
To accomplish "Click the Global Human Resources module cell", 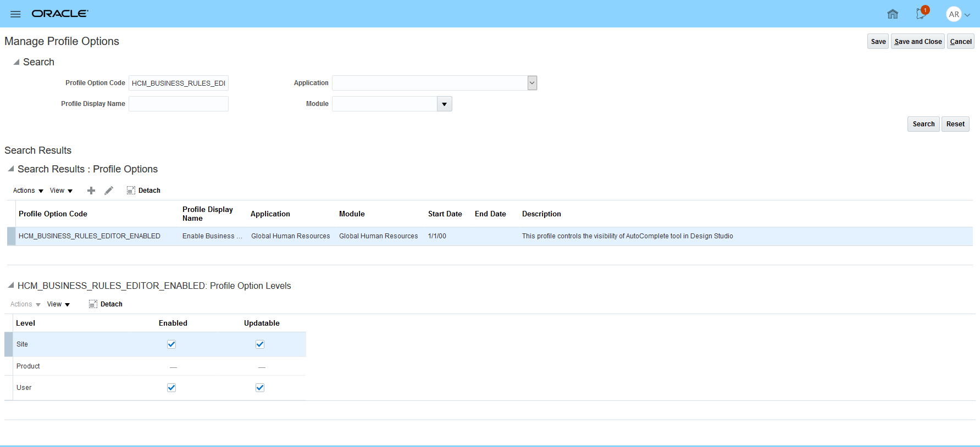I will [x=379, y=236].
